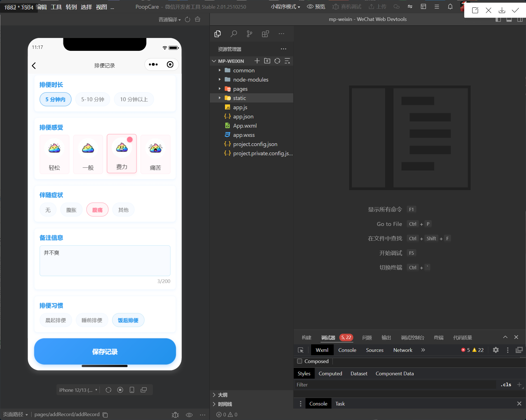Toggle the preview eye in status bar
Viewport: 526px width, 420px height.
(x=189, y=415)
